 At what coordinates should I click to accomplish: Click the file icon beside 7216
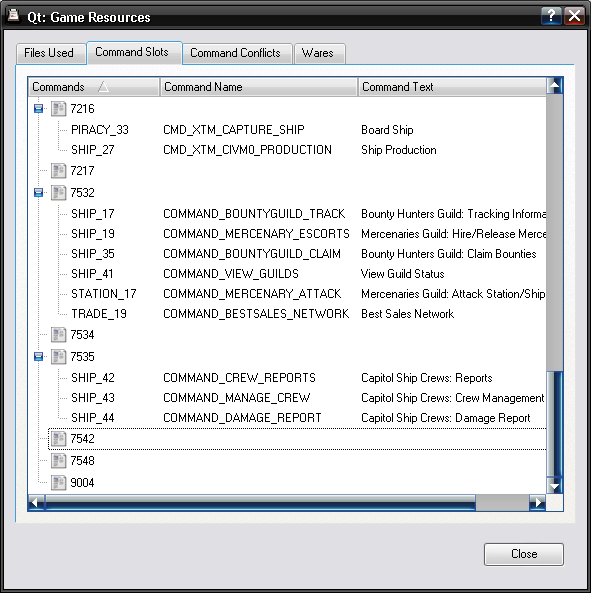(59, 109)
